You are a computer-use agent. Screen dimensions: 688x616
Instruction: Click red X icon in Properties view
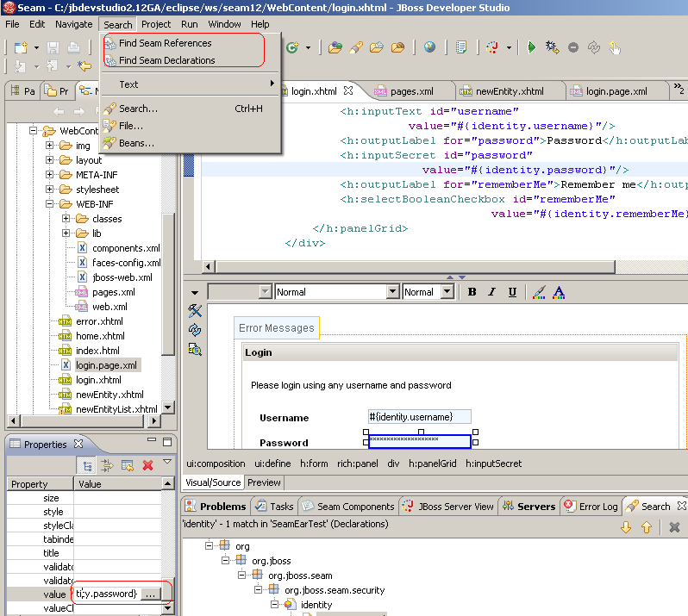tap(147, 465)
